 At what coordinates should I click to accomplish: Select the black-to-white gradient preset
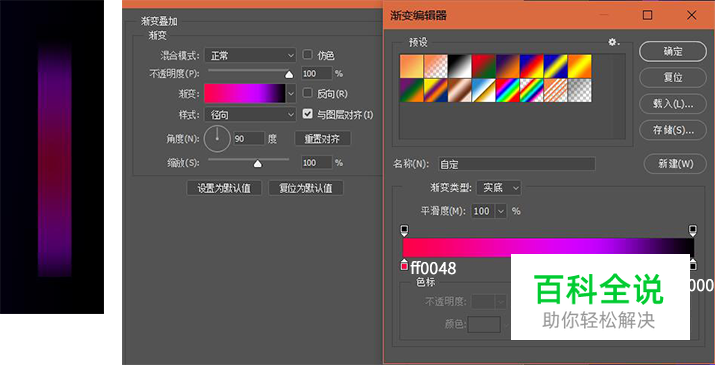click(460, 66)
